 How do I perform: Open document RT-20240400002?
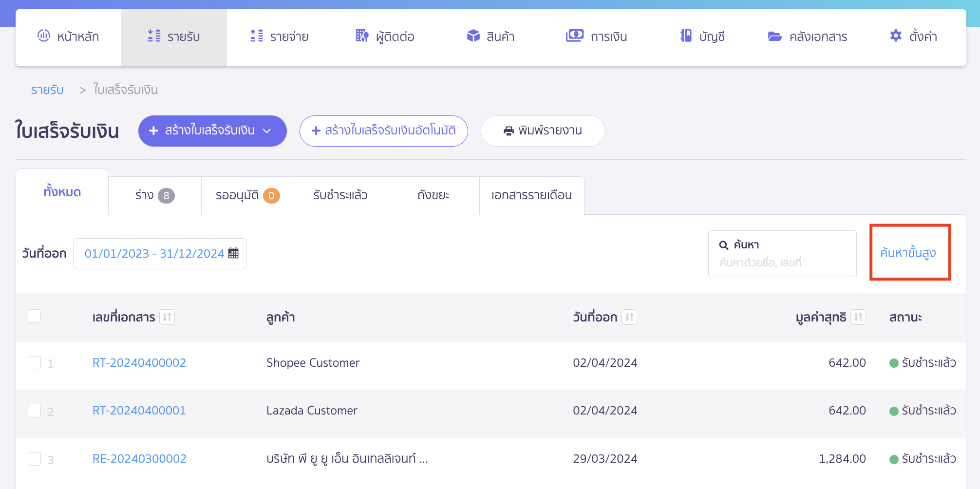(139, 363)
